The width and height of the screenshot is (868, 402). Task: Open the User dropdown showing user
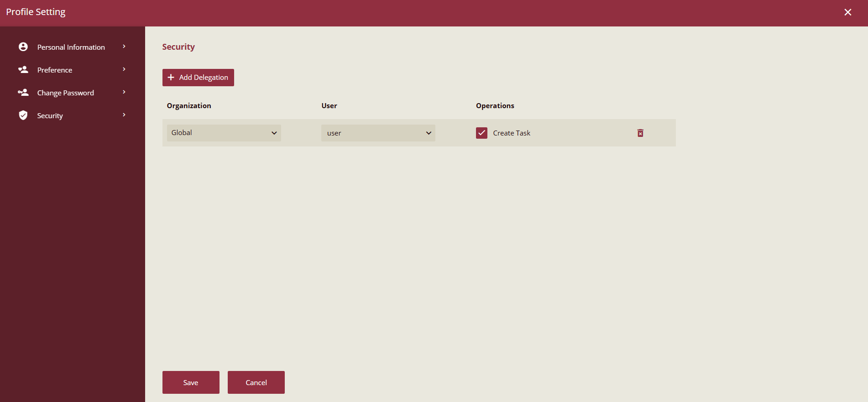pyautogui.click(x=378, y=133)
